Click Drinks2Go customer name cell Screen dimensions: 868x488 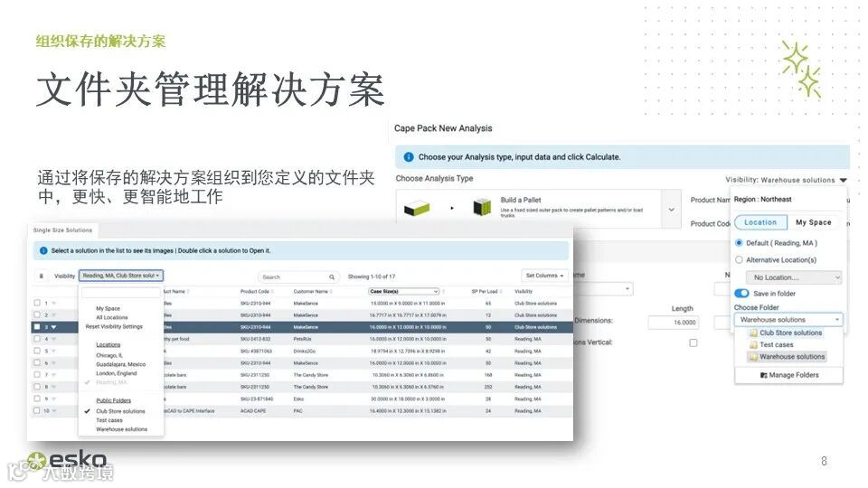pos(305,351)
